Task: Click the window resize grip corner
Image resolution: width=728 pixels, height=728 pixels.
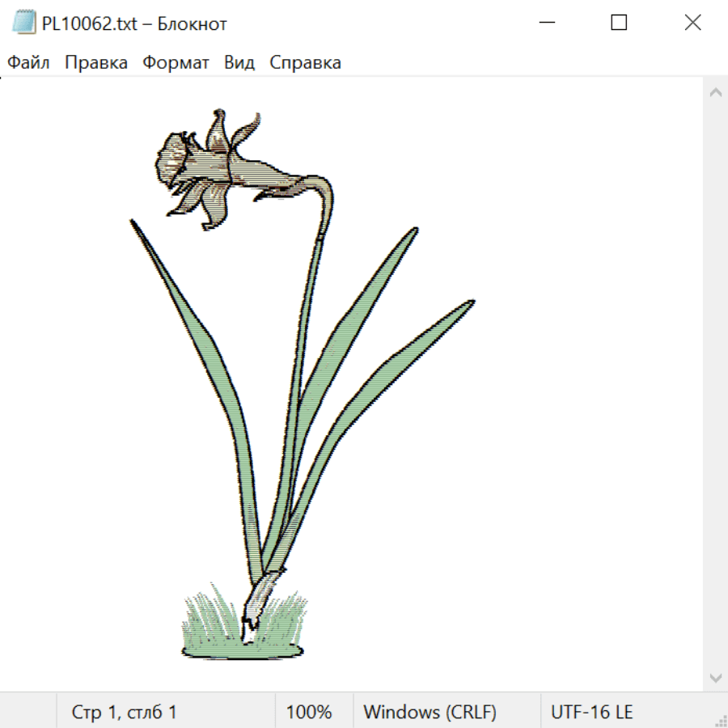Action: pyautogui.click(x=721, y=721)
